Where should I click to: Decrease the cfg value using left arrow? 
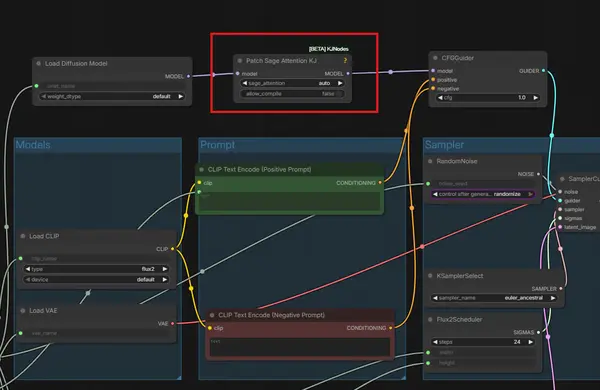(440, 98)
